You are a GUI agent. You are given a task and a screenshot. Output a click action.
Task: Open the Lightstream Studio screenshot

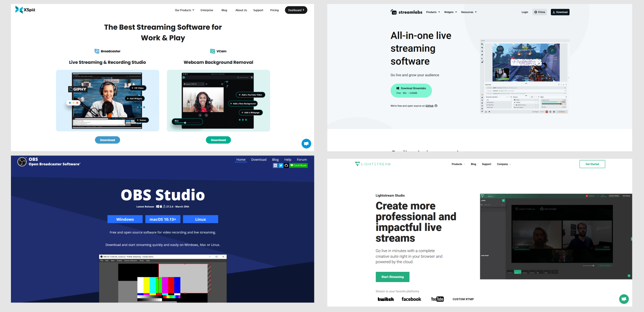coord(556,236)
